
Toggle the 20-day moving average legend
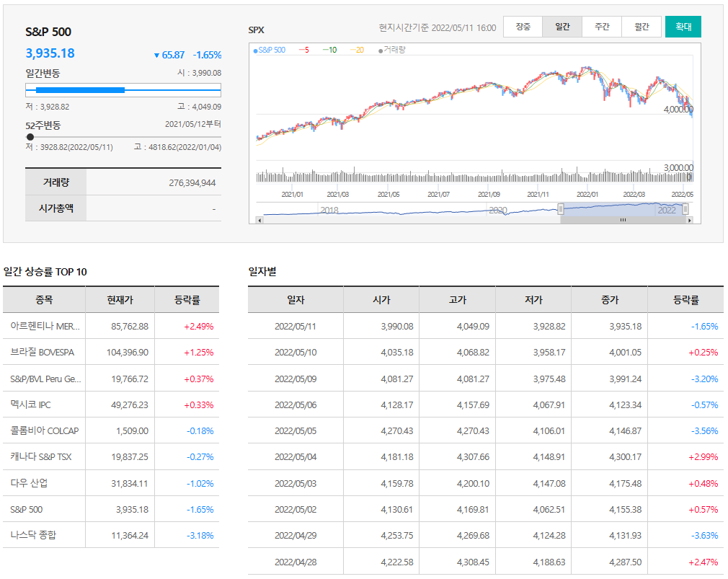[x=357, y=50]
